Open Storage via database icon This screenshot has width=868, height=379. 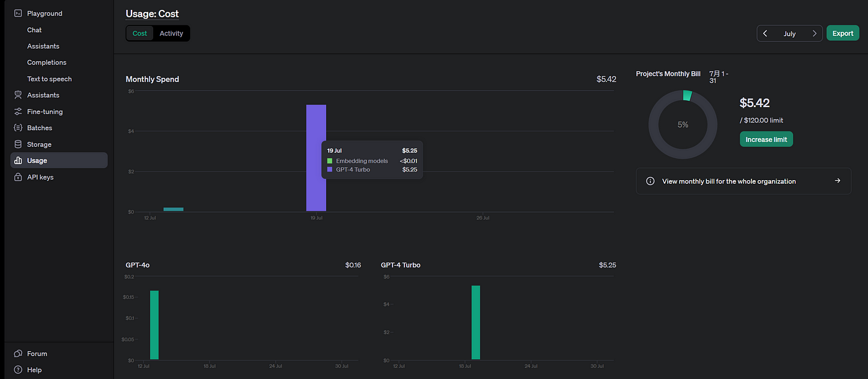click(x=18, y=144)
